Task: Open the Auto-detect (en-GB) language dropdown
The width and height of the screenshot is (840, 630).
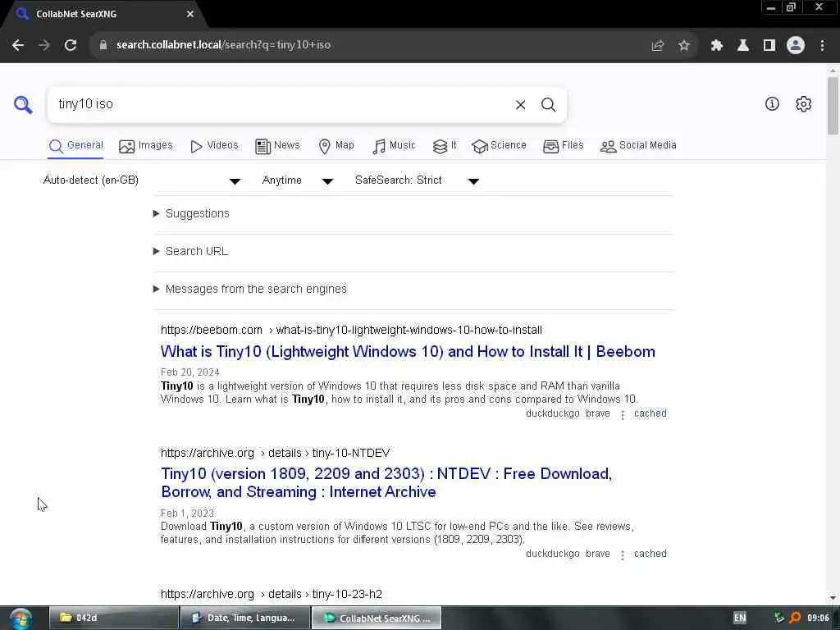Action: tap(142, 180)
